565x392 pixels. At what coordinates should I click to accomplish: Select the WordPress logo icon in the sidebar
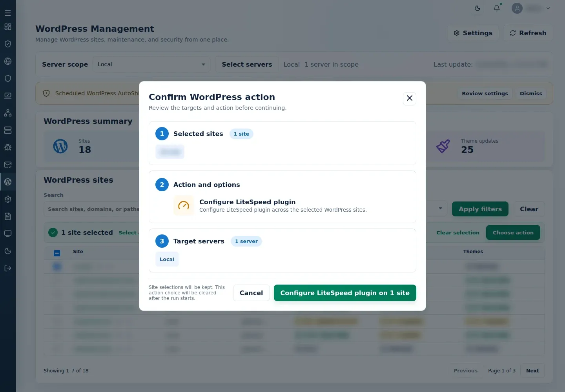point(8,182)
